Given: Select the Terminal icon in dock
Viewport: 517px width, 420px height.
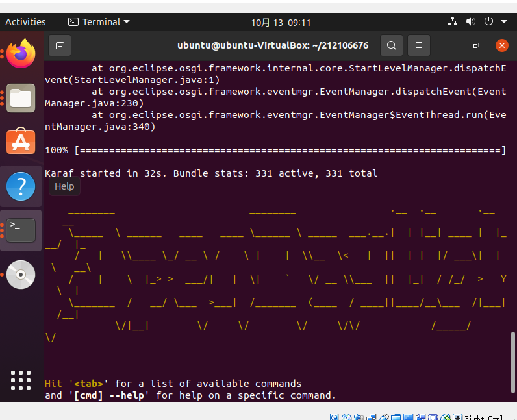Looking at the screenshot, I should coord(21,230).
